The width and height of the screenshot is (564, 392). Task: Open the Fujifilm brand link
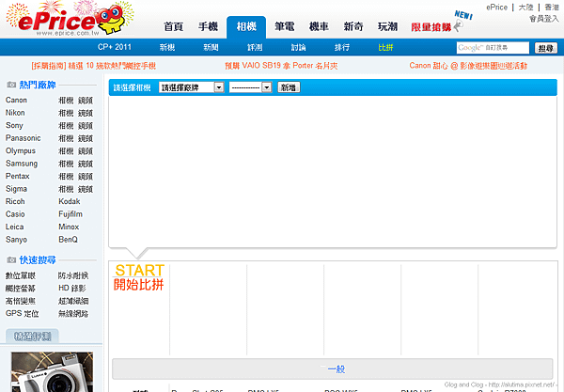point(70,214)
